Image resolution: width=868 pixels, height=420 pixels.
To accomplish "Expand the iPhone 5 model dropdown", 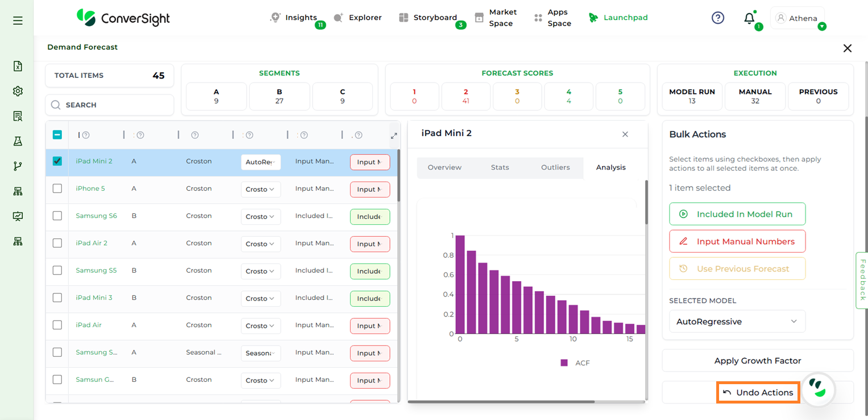I will 260,190.
